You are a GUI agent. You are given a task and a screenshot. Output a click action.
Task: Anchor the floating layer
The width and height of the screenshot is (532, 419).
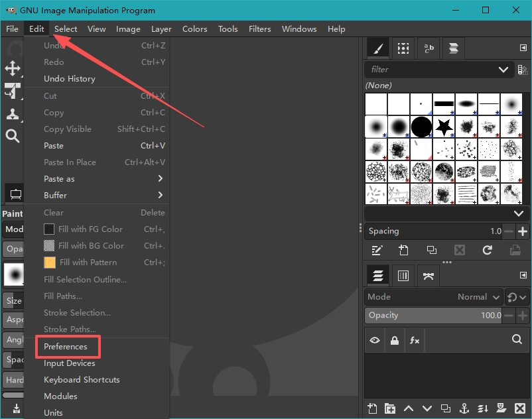point(464,408)
